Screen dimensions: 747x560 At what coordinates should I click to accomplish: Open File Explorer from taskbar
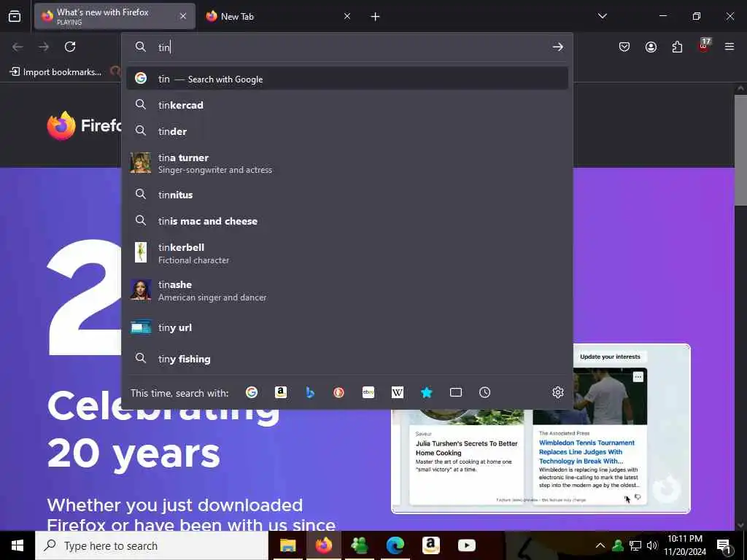(287, 545)
